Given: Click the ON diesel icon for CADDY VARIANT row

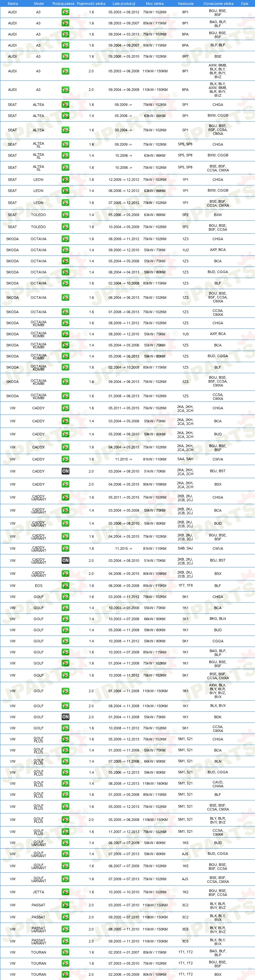Looking at the screenshot, I should pyautogui.click(x=66, y=560).
